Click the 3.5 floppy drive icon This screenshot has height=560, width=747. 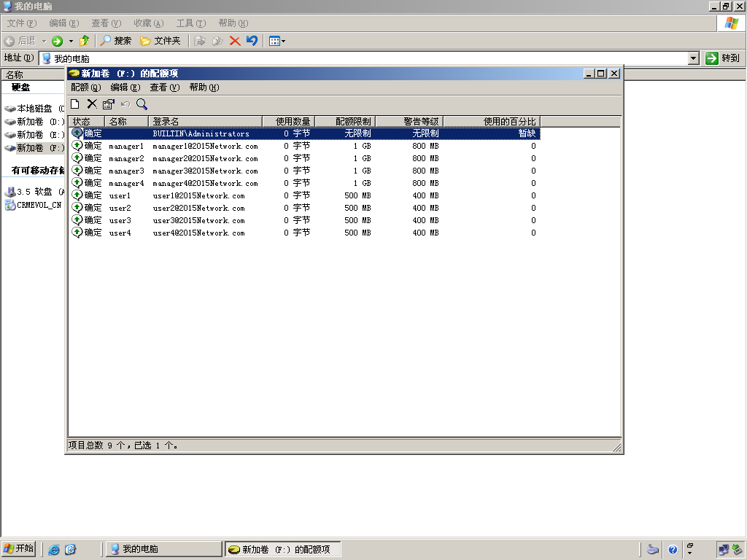coord(10,192)
